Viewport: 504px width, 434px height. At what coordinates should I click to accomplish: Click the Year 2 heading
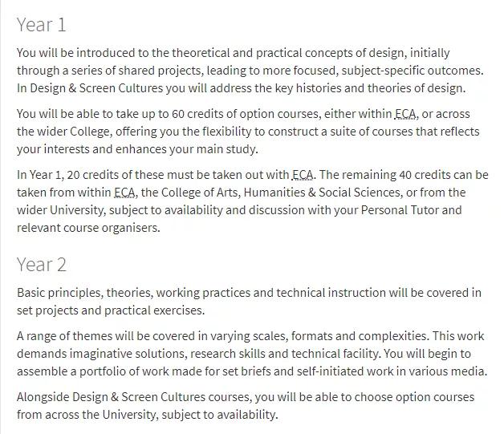point(42,265)
